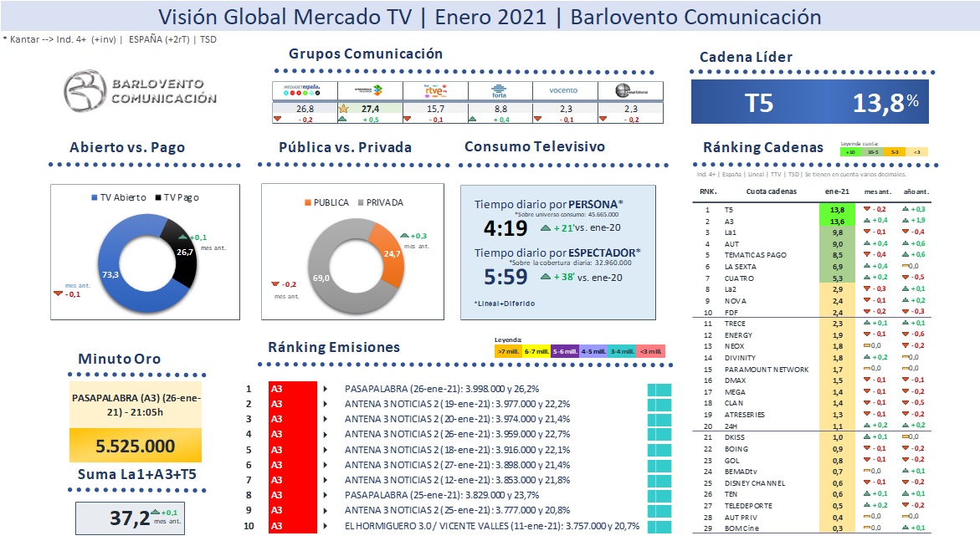Click 13,6 share value for A3
Image resolution: width=980 pixels, height=546 pixels.
pyautogui.click(x=837, y=221)
